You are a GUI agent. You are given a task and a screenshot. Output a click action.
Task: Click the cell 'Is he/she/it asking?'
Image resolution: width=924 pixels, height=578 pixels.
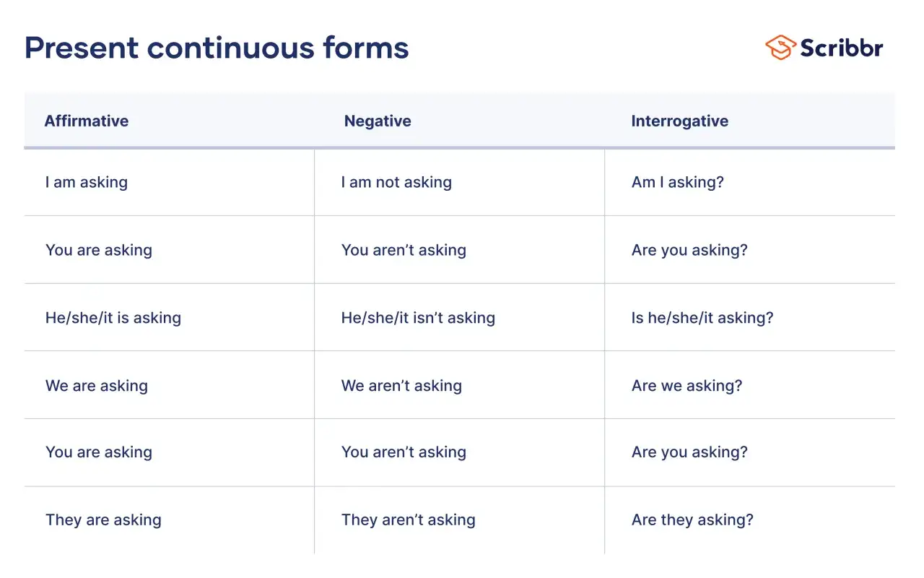pos(702,318)
